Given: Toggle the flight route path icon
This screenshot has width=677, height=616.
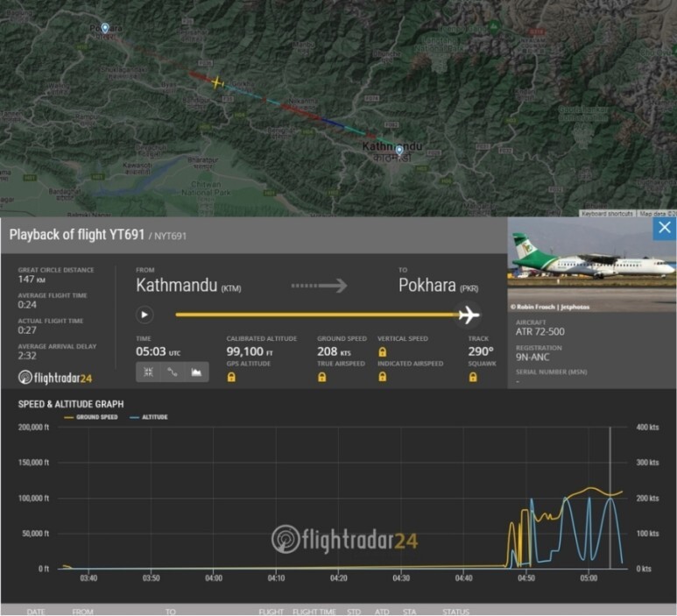Looking at the screenshot, I should click(x=173, y=372).
